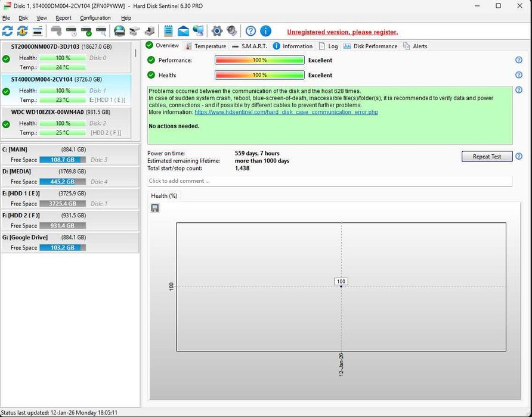Select the Health (%) graph tab
The width and height of the screenshot is (532, 417).
(164, 195)
